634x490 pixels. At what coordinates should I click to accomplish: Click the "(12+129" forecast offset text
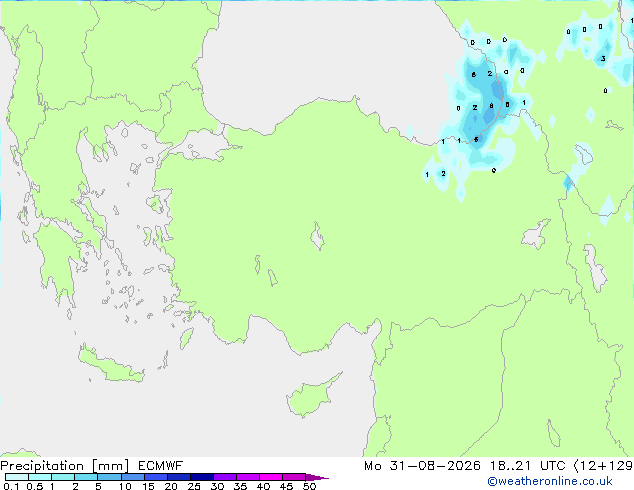[x=603, y=466]
